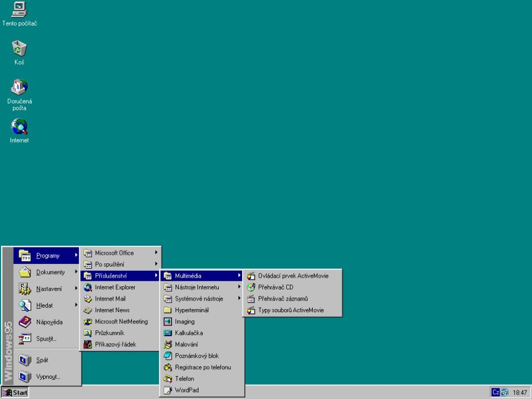Open the Nástroje Internetu submenu
The height and width of the screenshot is (399, 532).
pyautogui.click(x=202, y=287)
